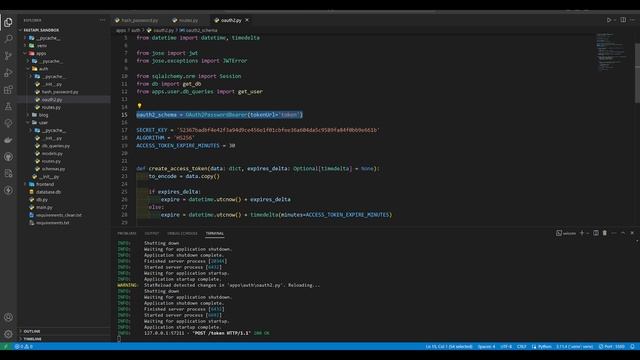Open the Explorer view in the activity bar
The width and height of the screenshot is (640, 360).
tap(8, 22)
